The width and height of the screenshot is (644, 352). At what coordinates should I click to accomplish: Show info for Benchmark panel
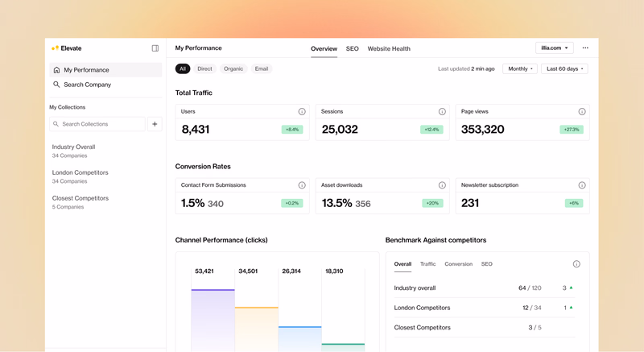(576, 264)
